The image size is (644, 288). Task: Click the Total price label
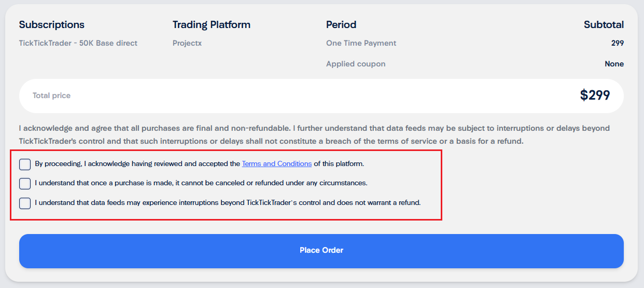tap(51, 95)
